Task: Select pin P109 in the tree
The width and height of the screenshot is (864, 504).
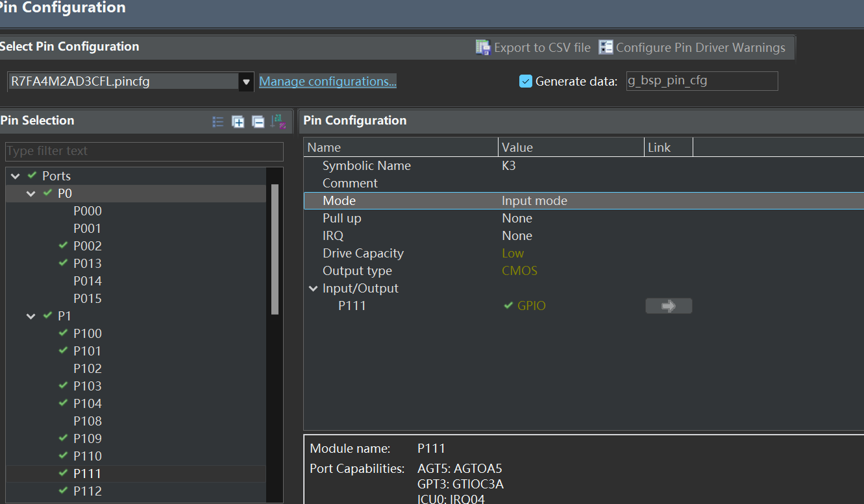Action: coord(87,438)
